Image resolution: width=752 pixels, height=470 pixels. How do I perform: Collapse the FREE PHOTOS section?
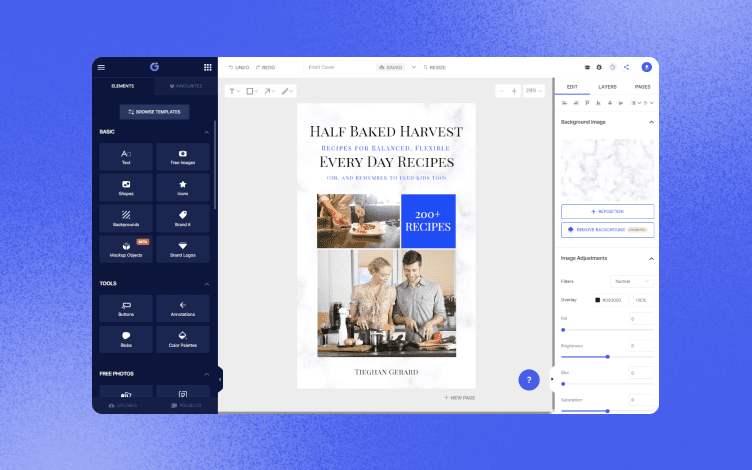[207, 374]
